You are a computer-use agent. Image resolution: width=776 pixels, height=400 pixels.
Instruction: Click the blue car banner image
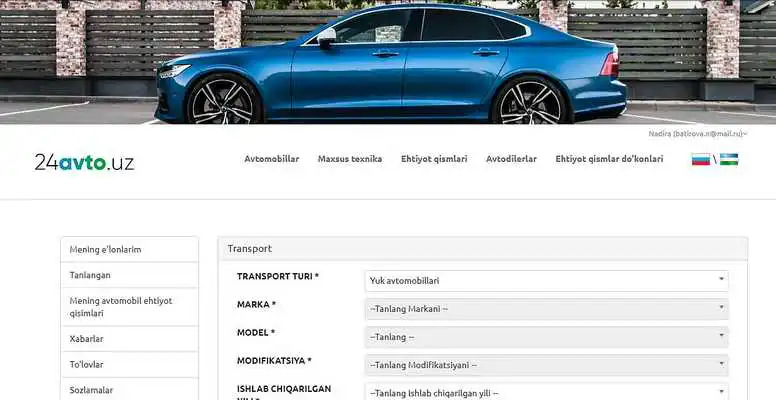[x=388, y=62]
